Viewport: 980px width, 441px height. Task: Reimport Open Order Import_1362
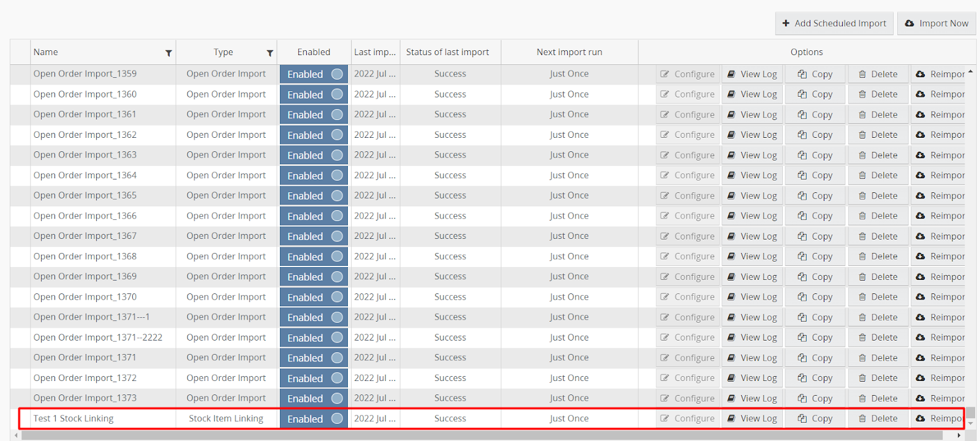pyautogui.click(x=938, y=135)
